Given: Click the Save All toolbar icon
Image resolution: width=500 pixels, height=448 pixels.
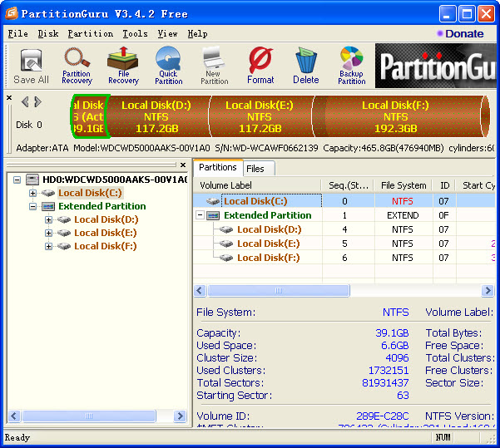Looking at the screenshot, I should [x=31, y=66].
